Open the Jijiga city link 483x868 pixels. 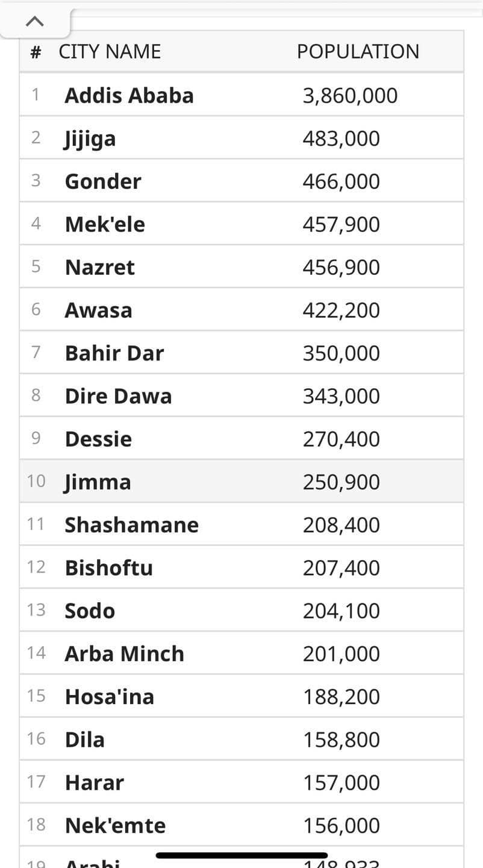pos(90,139)
